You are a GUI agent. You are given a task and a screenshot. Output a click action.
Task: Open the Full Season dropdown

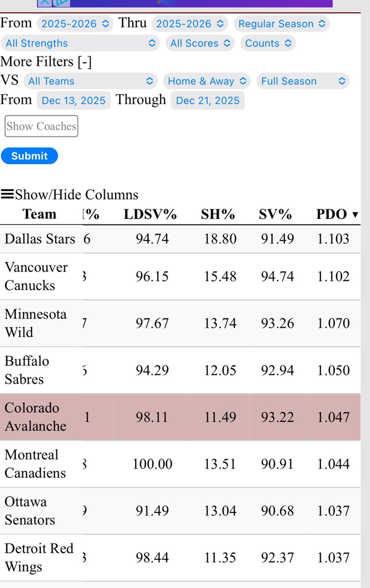303,81
